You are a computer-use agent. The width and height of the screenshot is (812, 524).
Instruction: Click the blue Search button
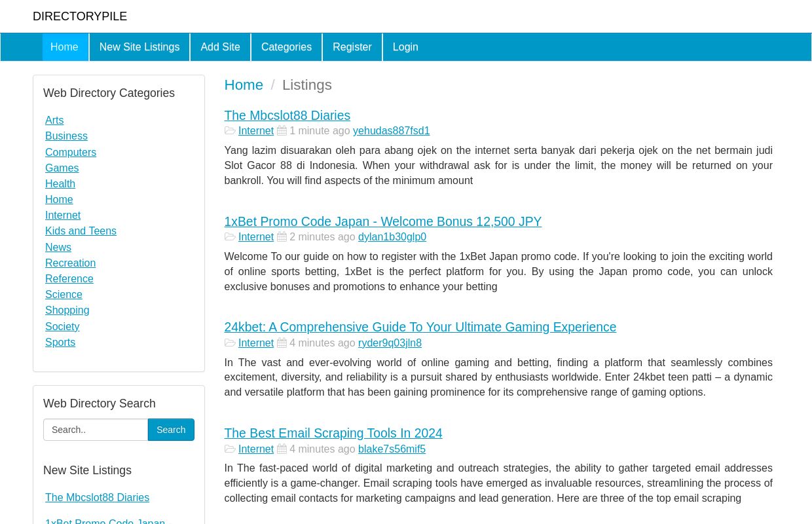[171, 430]
